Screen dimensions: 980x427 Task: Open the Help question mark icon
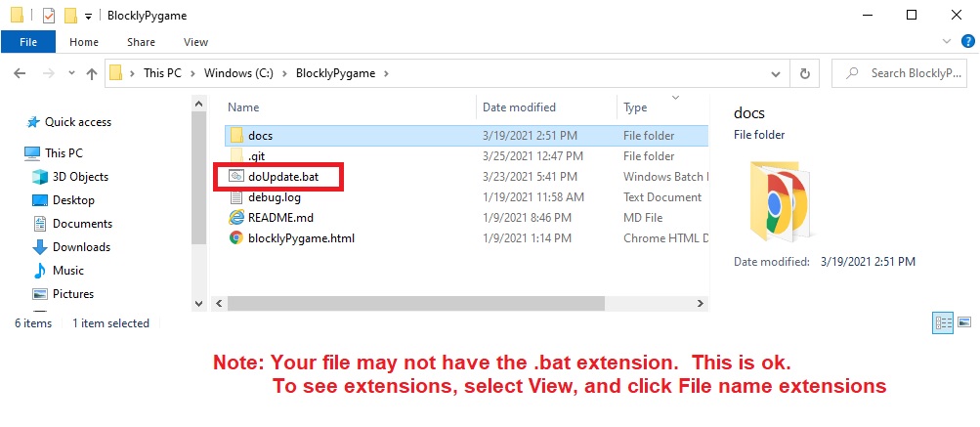pos(965,42)
